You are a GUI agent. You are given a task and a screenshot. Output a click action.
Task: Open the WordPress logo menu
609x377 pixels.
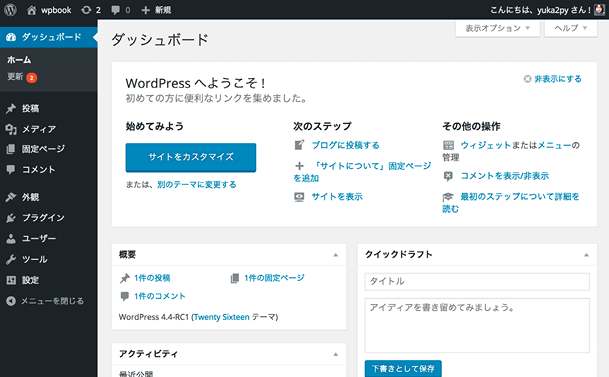click(10, 10)
